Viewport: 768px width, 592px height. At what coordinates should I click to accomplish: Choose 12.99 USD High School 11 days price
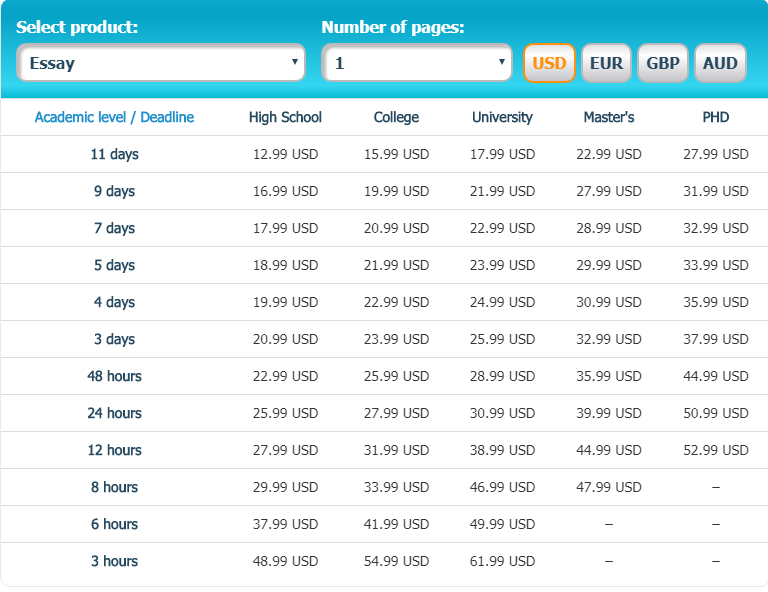tap(285, 154)
